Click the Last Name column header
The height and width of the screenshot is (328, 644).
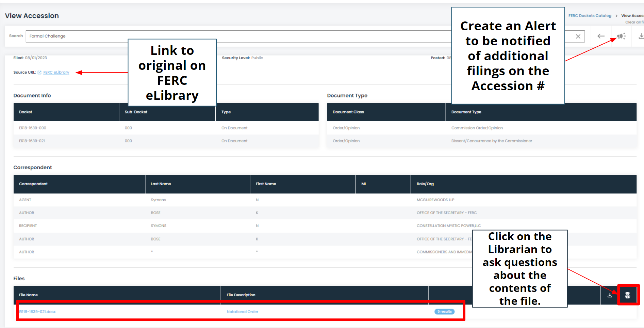(198, 184)
